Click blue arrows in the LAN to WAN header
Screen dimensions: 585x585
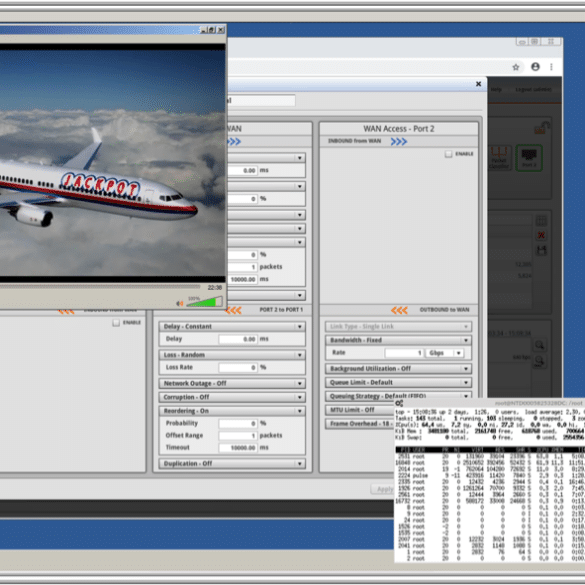(x=234, y=142)
